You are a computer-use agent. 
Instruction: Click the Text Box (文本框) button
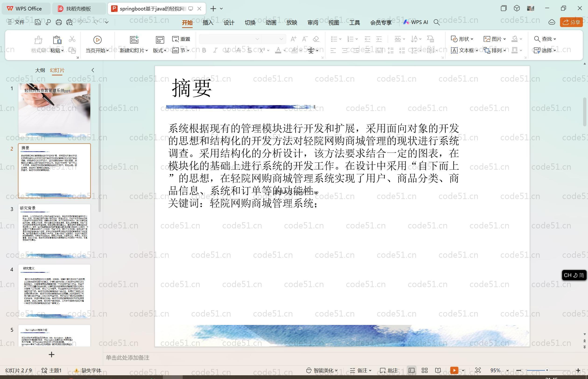[x=464, y=50]
